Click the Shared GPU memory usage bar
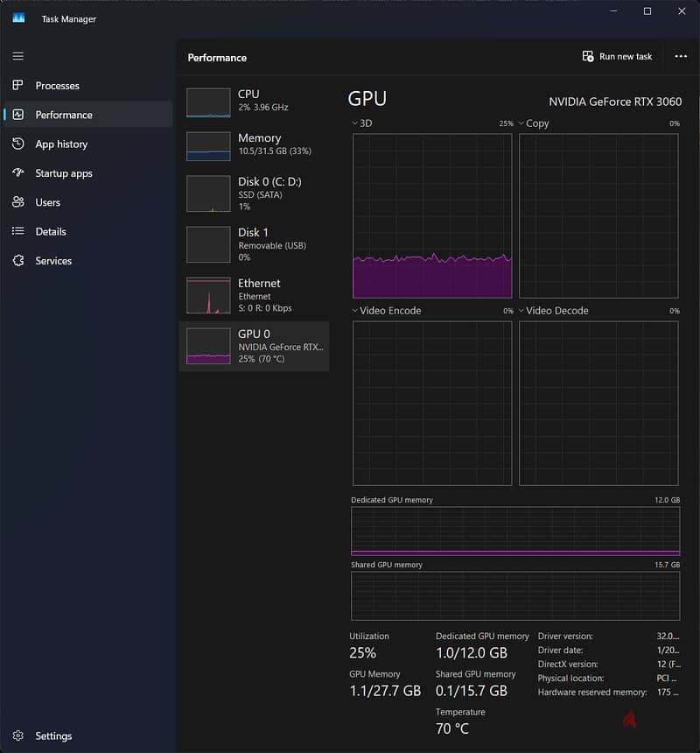Screen dimensions: 700x753 point(515,596)
